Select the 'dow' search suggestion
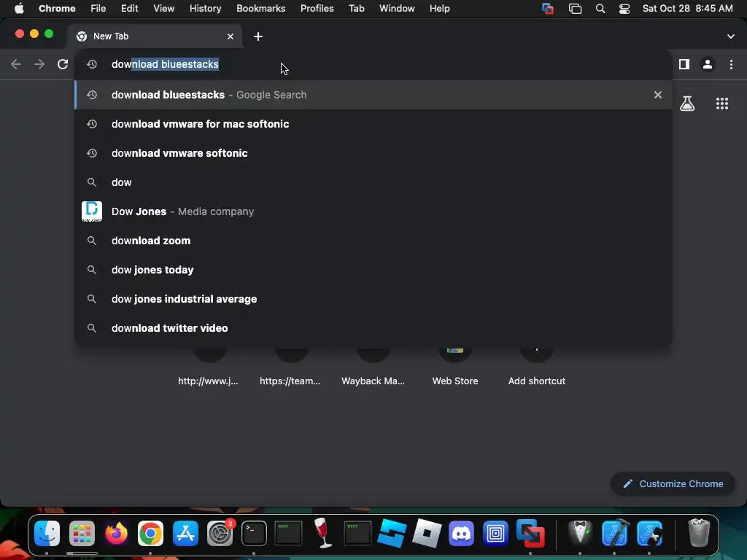The height and width of the screenshot is (560, 747). (373, 182)
